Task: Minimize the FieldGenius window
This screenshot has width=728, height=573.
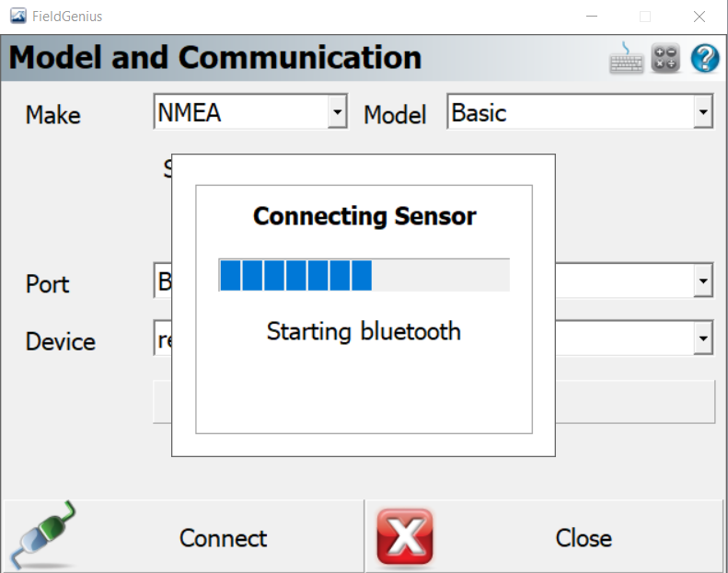Action: 592,17
